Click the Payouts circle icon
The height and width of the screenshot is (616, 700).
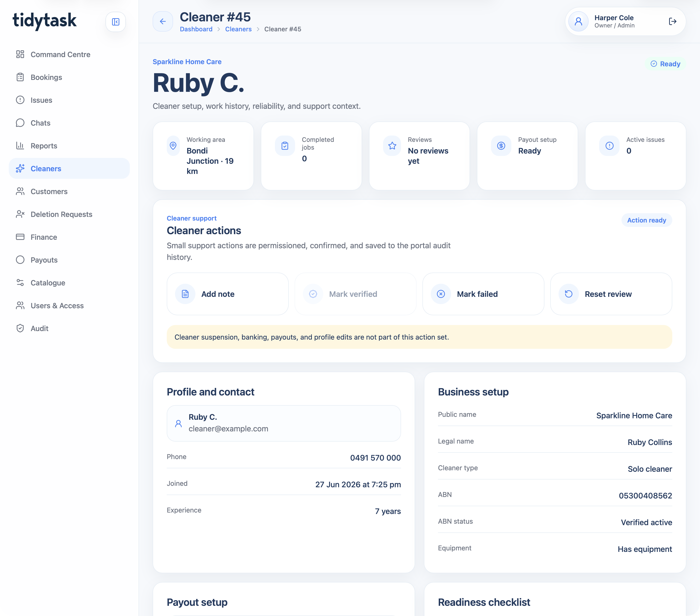[20, 260]
